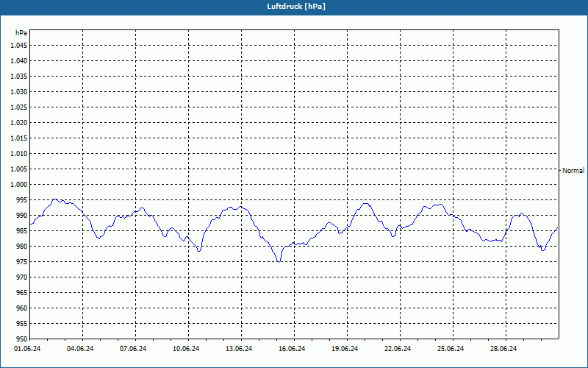Click the 1.030 y-axis value
This screenshot has width=588, height=368.
click(x=19, y=91)
